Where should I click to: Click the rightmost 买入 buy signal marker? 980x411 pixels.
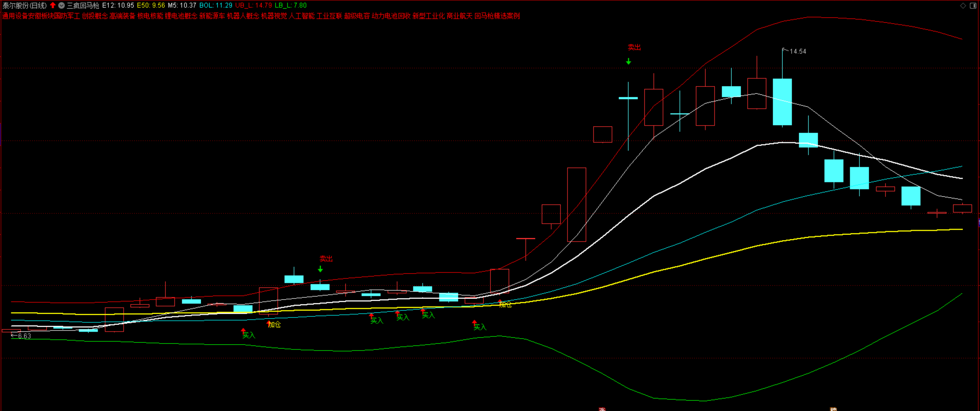tap(479, 326)
